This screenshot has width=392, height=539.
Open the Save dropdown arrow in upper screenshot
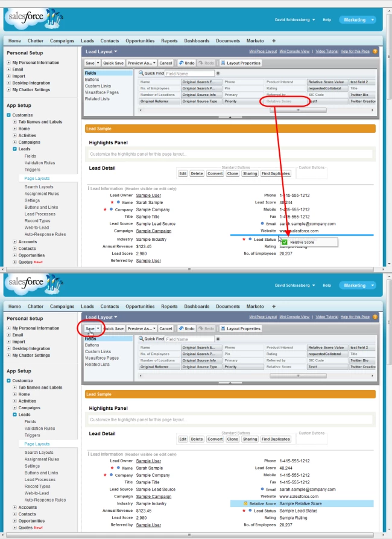click(98, 63)
